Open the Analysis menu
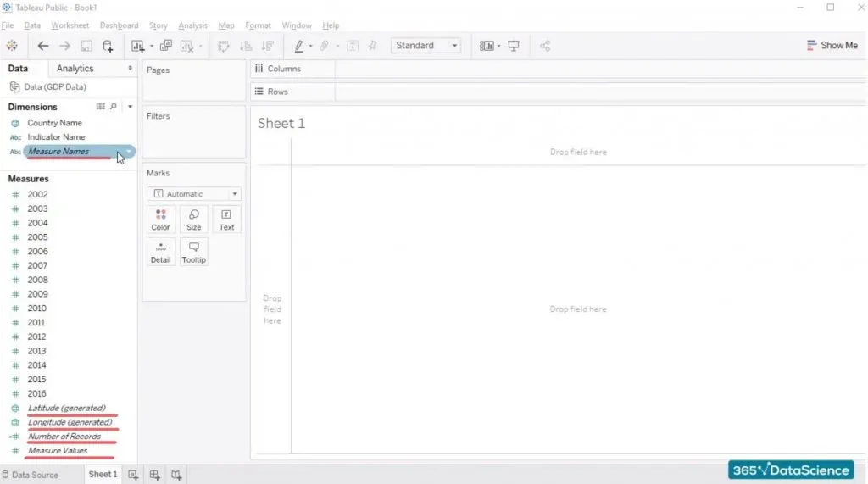 (192, 25)
